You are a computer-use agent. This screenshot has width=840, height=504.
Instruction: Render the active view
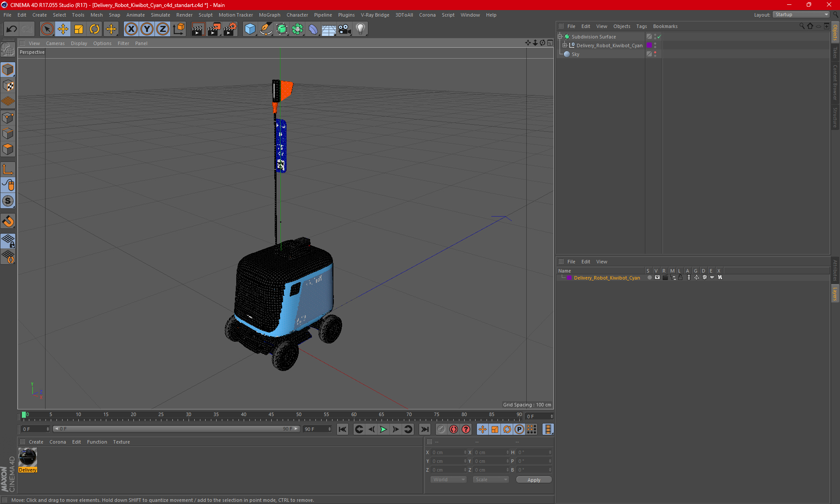[x=198, y=29]
